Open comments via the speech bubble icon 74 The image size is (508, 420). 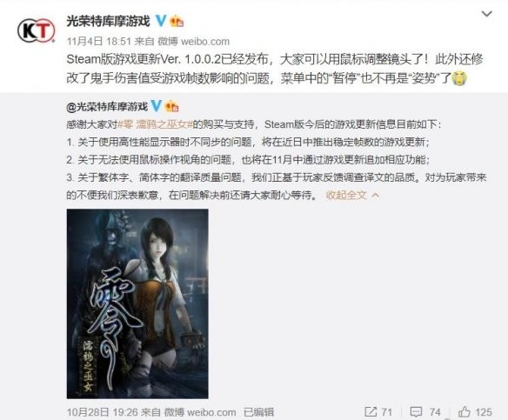416,412
